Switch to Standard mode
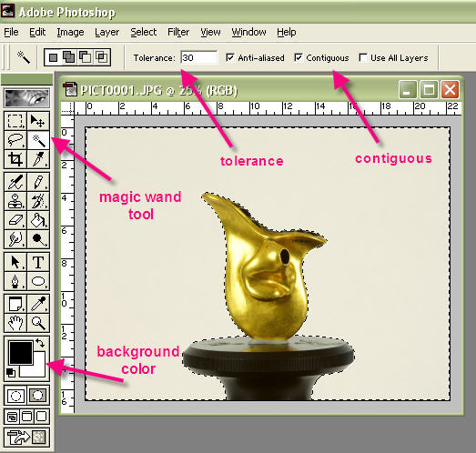This screenshot has width=476, height=453. click(x=15, y=395)
